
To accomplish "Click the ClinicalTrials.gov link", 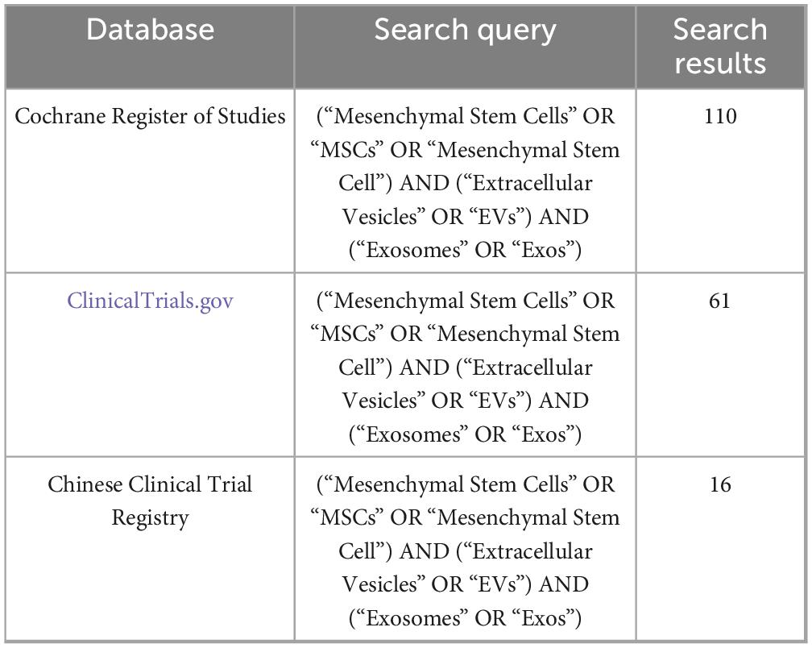I will 150,301.
